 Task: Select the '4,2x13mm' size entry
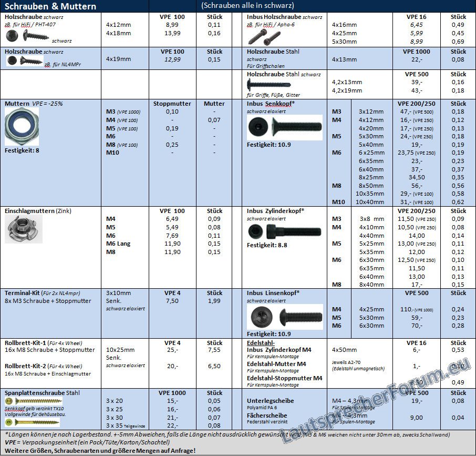click(347, 82)
